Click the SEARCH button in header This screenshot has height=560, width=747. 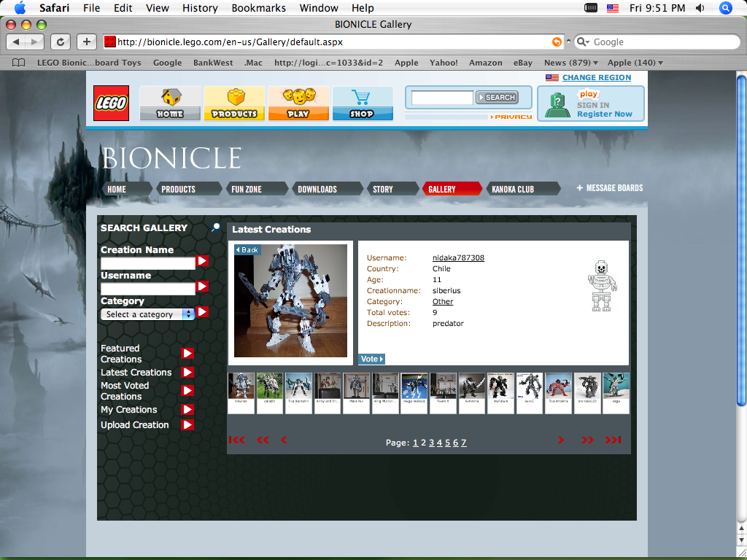tap(497, 98)
